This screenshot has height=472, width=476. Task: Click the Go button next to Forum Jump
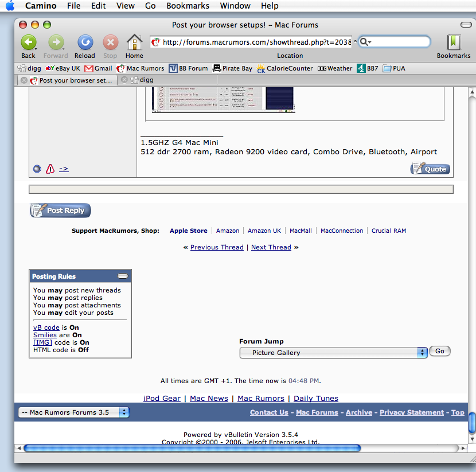pyautogui.click(x=439, y=351)
